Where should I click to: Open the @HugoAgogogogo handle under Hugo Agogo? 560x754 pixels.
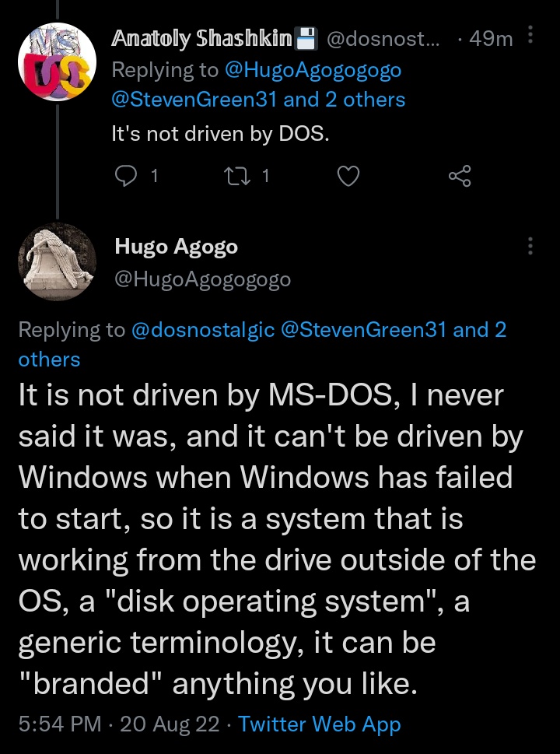tap(203, 279)
